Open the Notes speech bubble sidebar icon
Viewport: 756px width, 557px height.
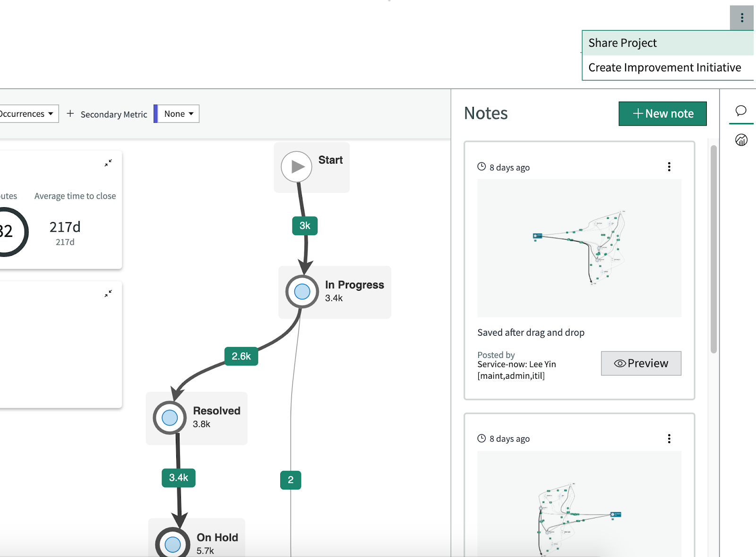point(741,111)
